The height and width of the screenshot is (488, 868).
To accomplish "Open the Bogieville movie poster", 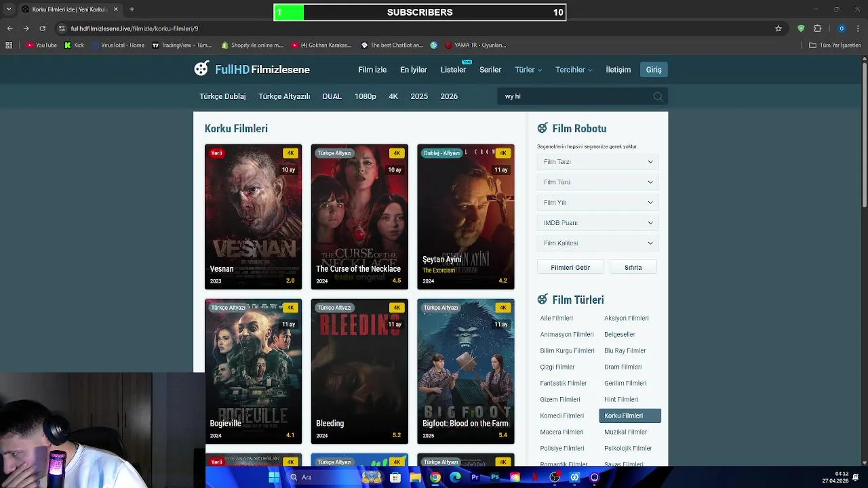I will coord(254,371).
